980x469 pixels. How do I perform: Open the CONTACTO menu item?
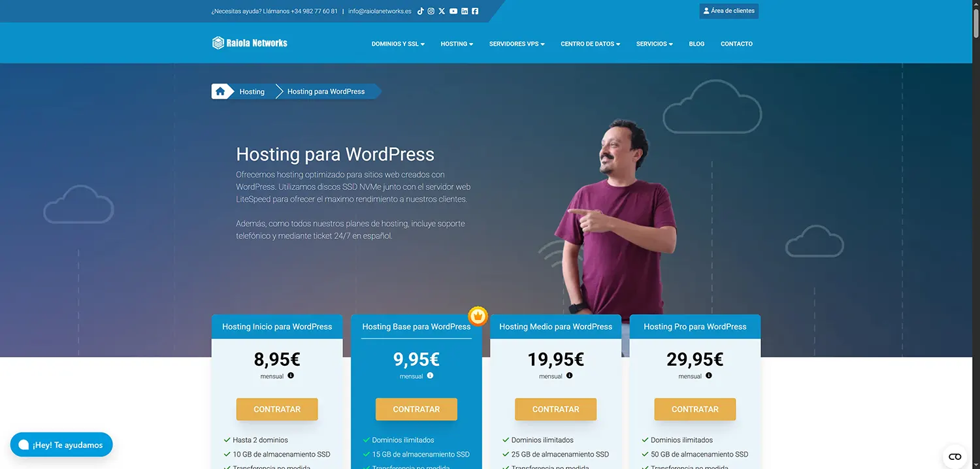pyautogui.click(x=736, y=44)
